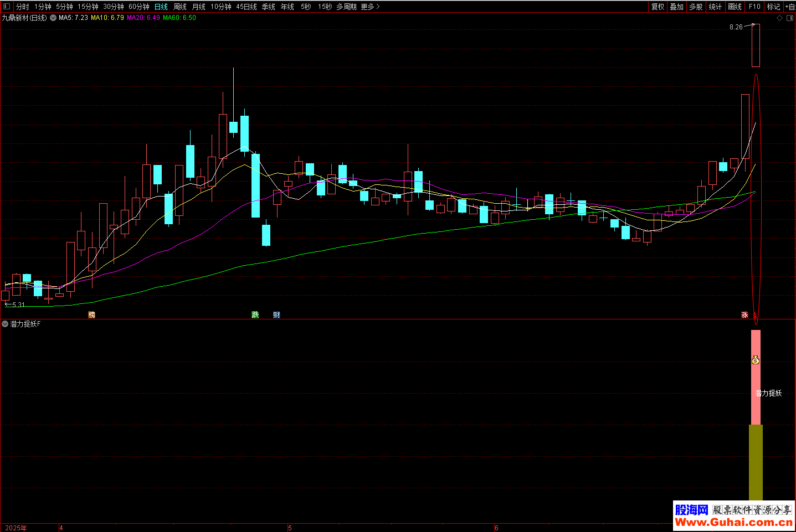Select the 季线 quarterly tab
Viewport: 796px width, 532px height.
tap(269, 7)
